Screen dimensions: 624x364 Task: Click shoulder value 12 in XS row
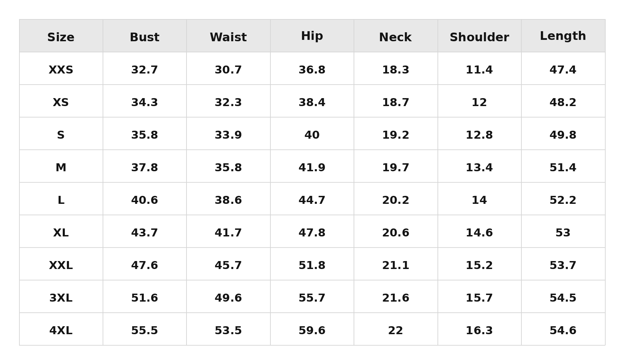(x=479, y=103)
